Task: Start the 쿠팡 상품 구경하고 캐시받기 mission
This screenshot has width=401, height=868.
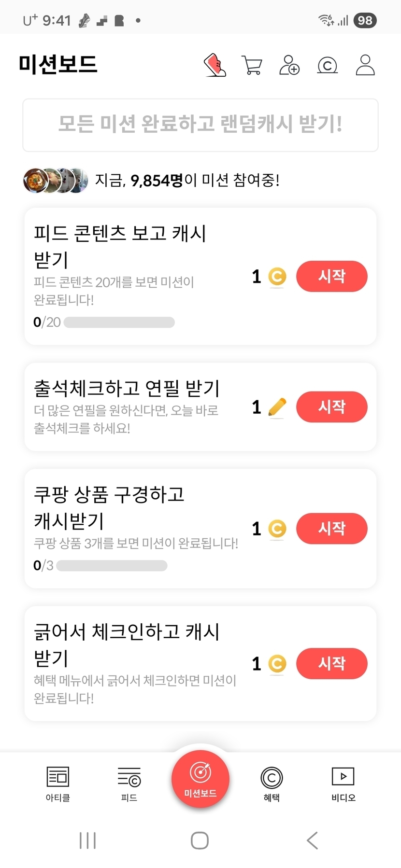Action: [331, 528]
